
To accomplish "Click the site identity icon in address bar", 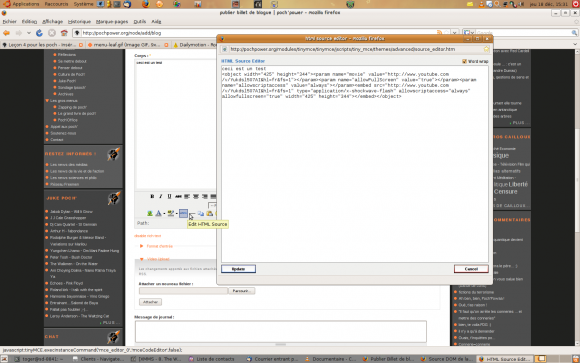I will (x=77, y=33).
